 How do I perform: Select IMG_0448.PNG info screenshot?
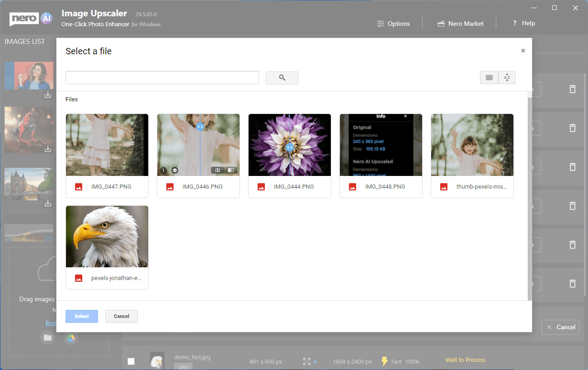[x=381, y=145]
